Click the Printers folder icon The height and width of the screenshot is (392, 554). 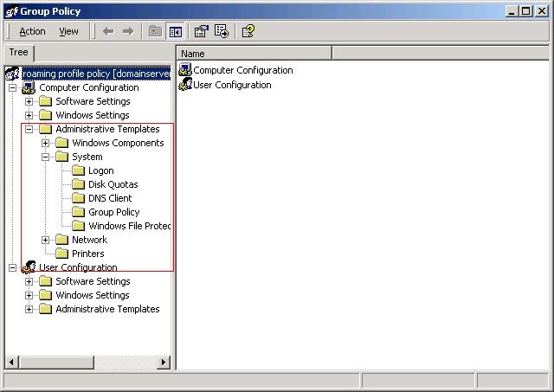click(61, 254)
